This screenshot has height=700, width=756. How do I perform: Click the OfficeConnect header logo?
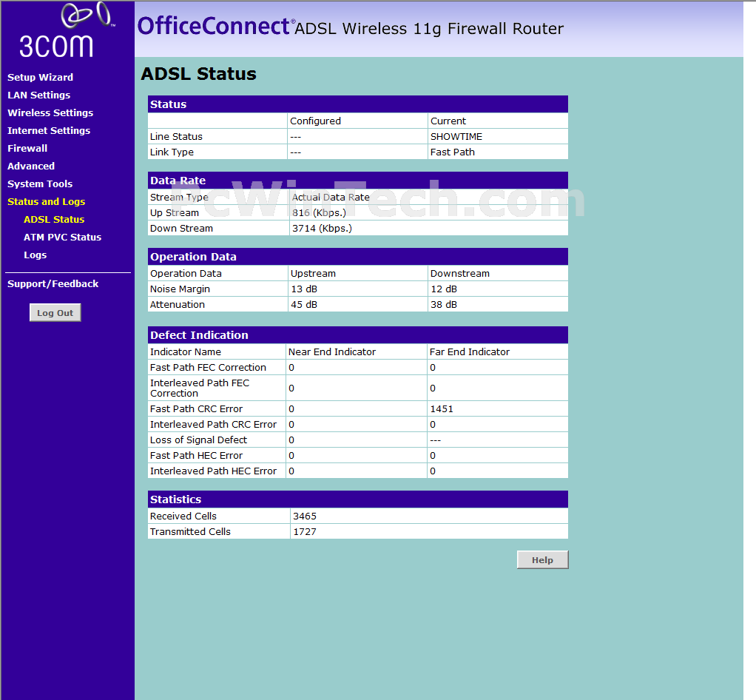[x=216, y=26]
